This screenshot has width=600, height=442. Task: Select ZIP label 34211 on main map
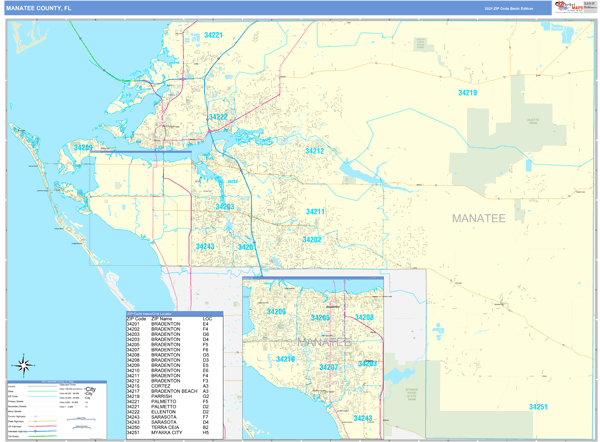coord(315,212)
